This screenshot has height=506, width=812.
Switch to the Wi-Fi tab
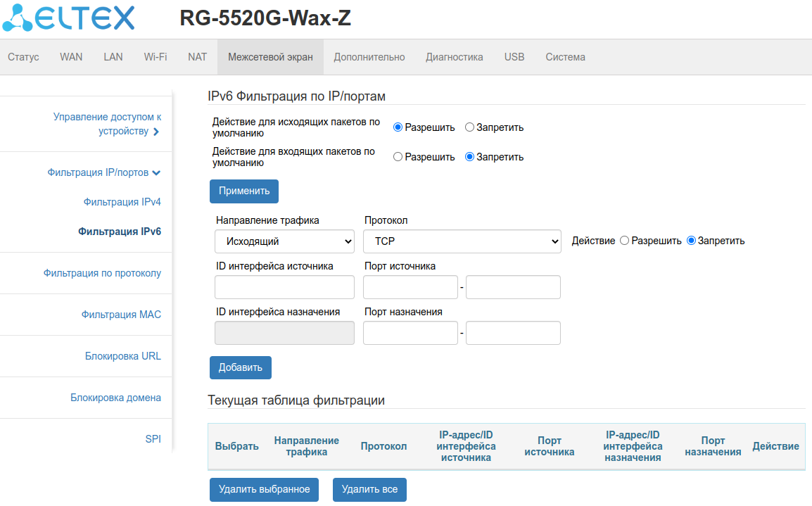[x=156, y=57]
